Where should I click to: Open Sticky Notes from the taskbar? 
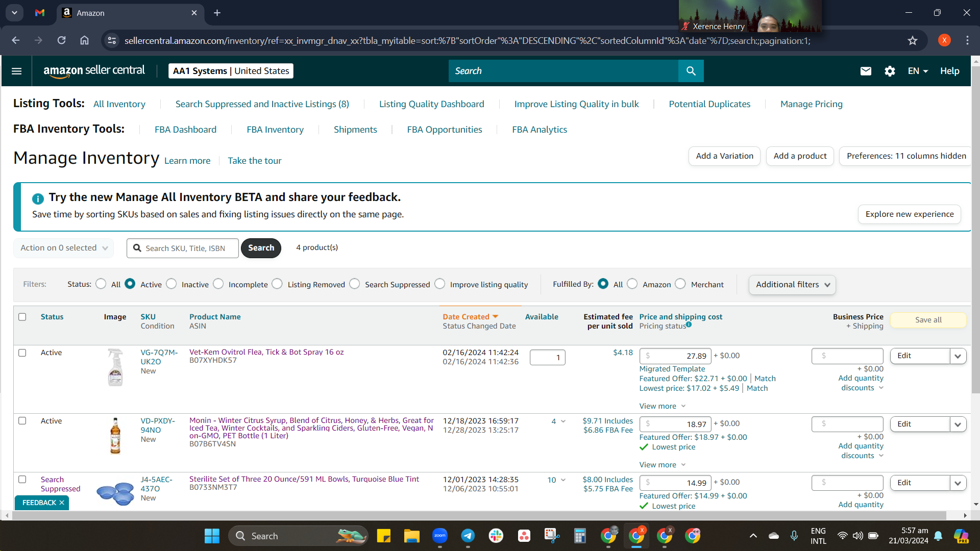point(383,536)
